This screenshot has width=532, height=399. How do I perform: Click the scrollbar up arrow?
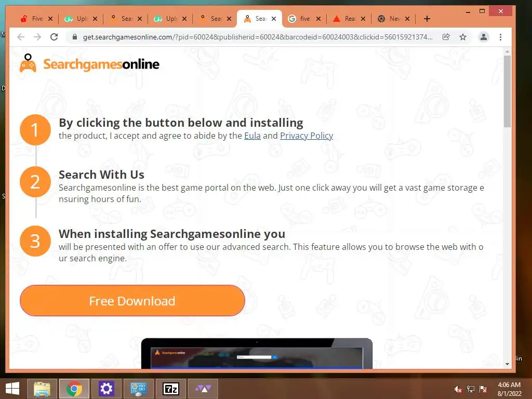click(x=507, y=52)
